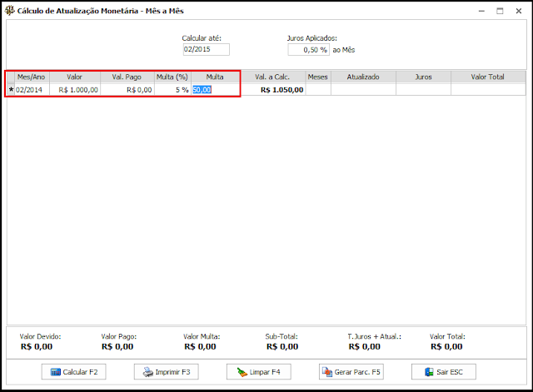The height and width of the screenshot is (392, 533).
Task: Maximize the Cálculo de Atualização Monetária window
Action: point(500,11)
